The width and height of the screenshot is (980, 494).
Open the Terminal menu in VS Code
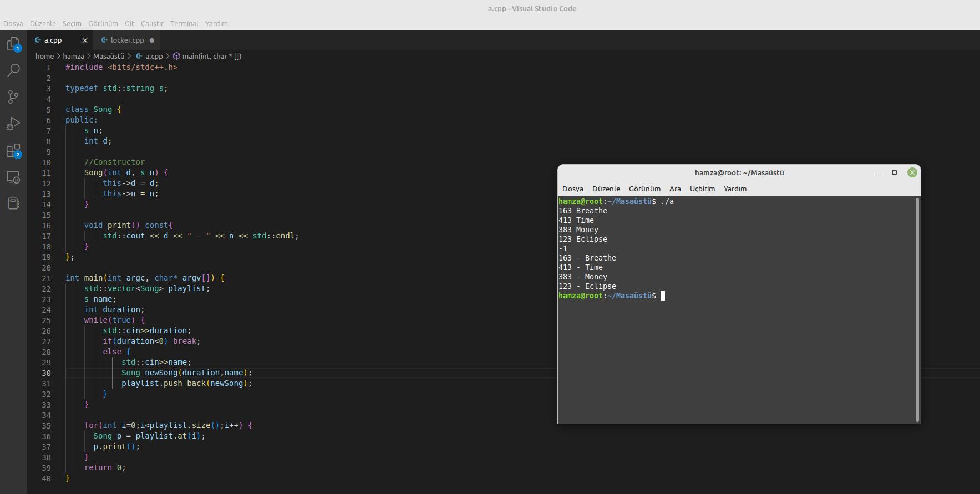tap(184, 23)
